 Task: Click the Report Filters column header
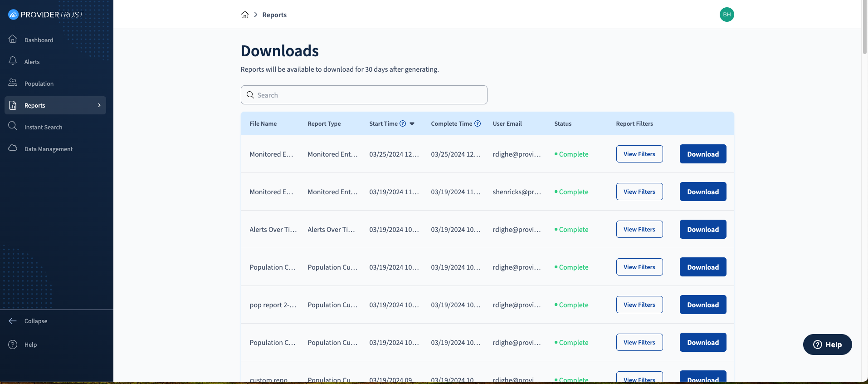pyautogui.click(x=634, y=123)
